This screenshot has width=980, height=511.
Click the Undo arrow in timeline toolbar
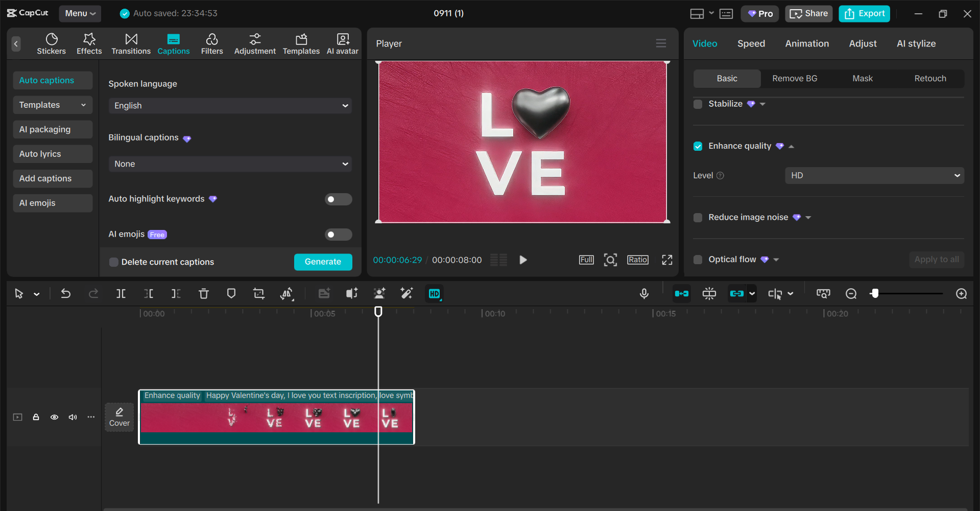click(66, 294)
